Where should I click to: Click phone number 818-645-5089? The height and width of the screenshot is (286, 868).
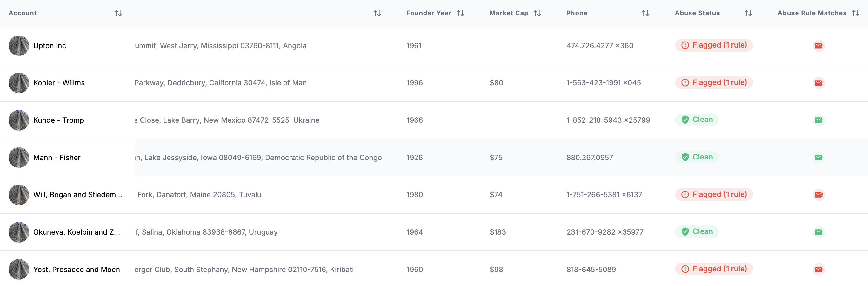591,269
